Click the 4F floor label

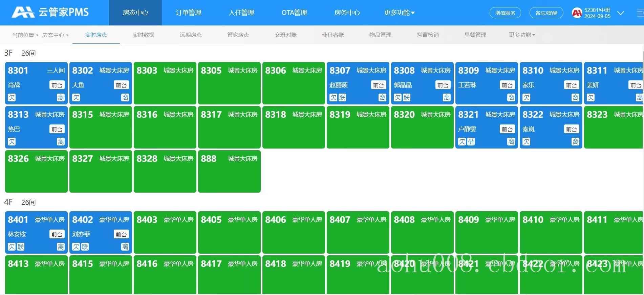coord(8,202)
